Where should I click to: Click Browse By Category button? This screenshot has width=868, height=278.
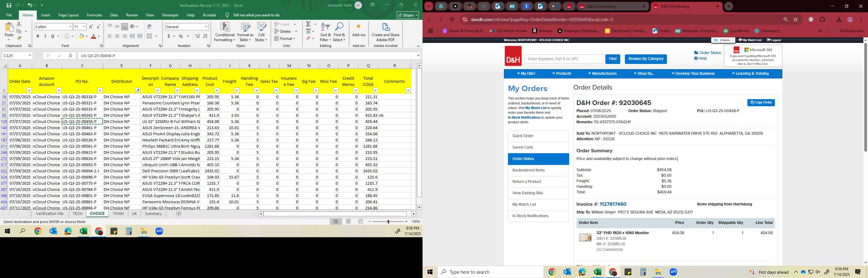coord(646,59)
